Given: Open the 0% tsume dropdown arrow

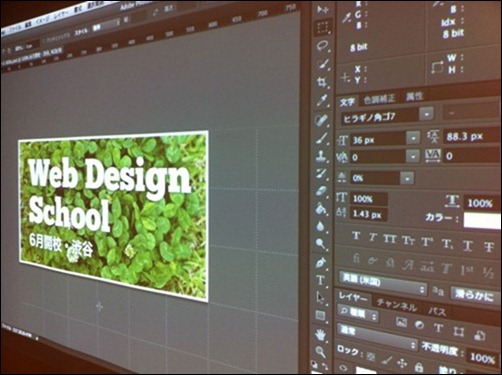Looking at the screenshot, I should point(407,178).
